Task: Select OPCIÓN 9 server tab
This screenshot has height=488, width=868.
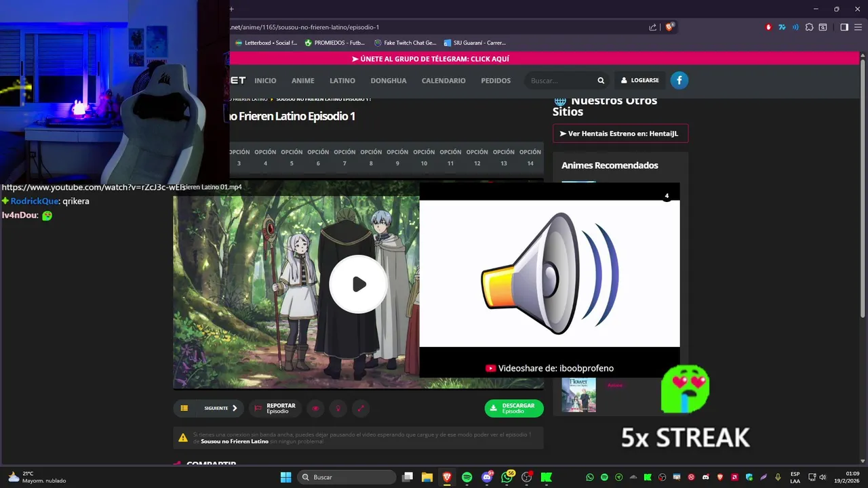Action: 397,158
